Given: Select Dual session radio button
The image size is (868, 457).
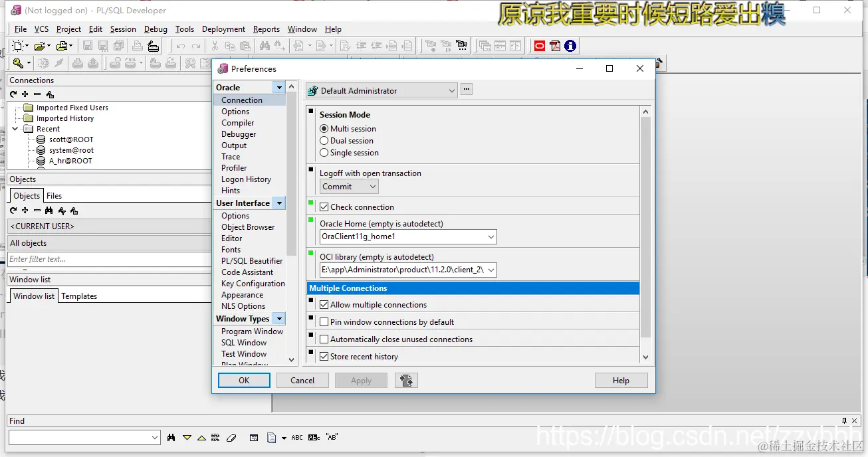Looking at the screenshot, I should (x=324, y=141).
